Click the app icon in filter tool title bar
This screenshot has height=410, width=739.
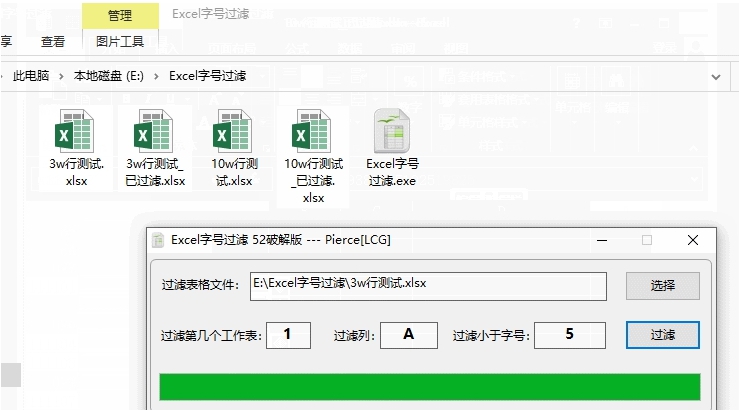158,240
